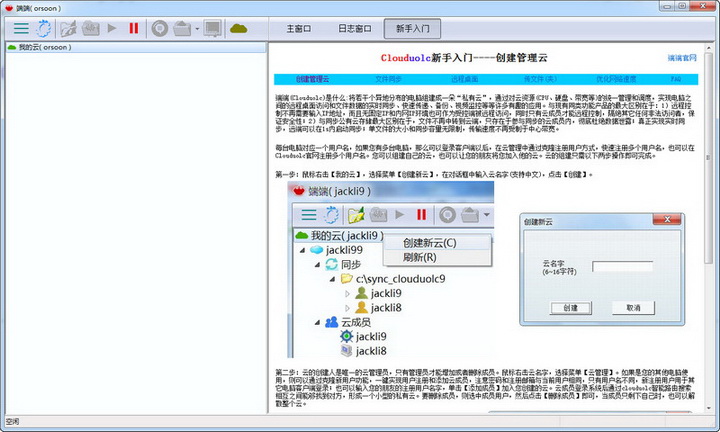
Task: Click the red pause button in the toolbar
Action: click(x=134, y=28)
